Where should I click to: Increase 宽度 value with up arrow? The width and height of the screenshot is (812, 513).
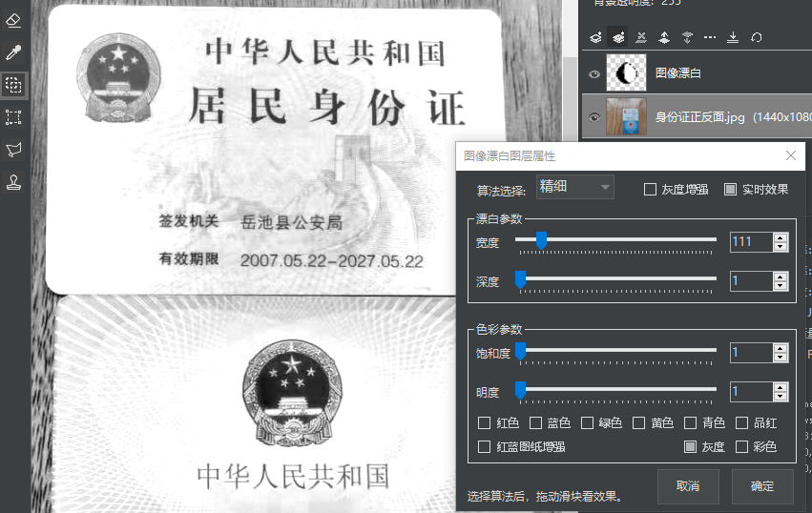pos(781,237)
